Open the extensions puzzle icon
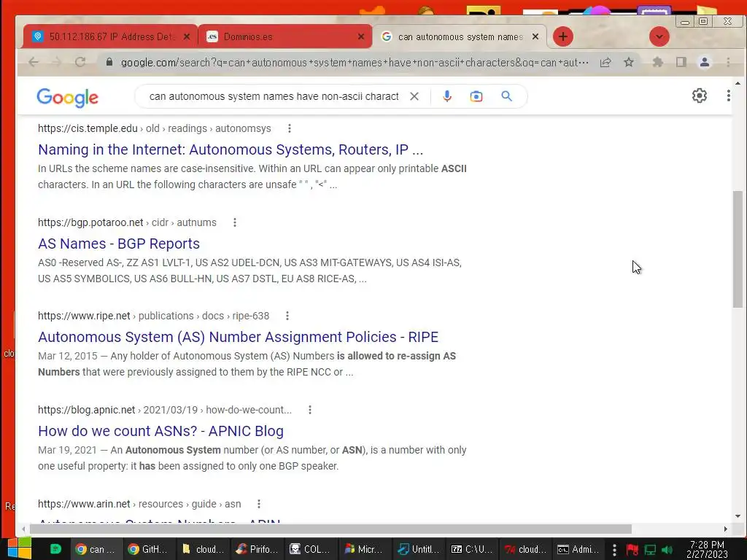Viewport: 747px width, 560px height. [658, 62]
